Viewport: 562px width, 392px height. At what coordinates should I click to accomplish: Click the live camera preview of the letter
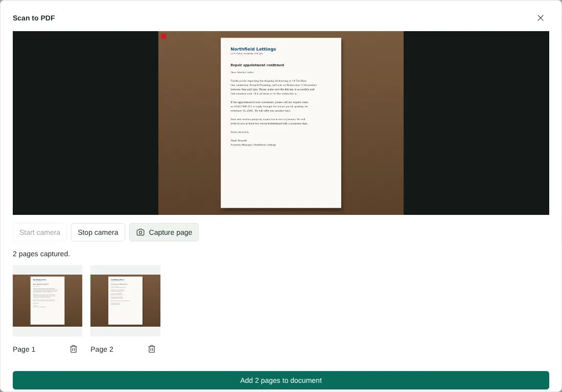(281, 123)
